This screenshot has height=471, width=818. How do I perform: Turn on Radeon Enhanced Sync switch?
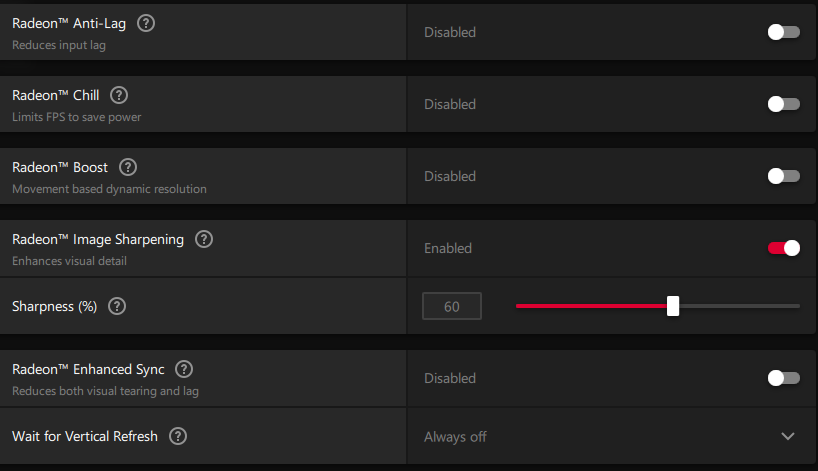click(783, 378)
